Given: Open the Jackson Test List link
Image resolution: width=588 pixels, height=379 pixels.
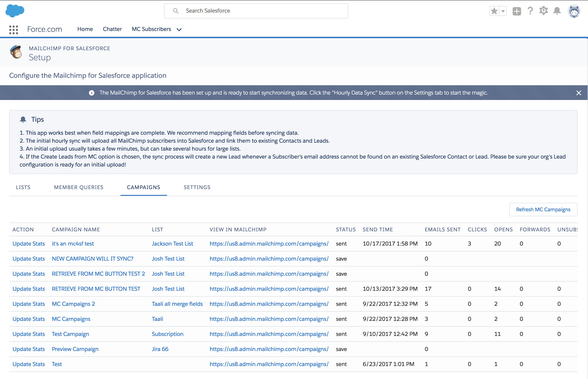Looking at the screenshot, I should tap(172, 243).
